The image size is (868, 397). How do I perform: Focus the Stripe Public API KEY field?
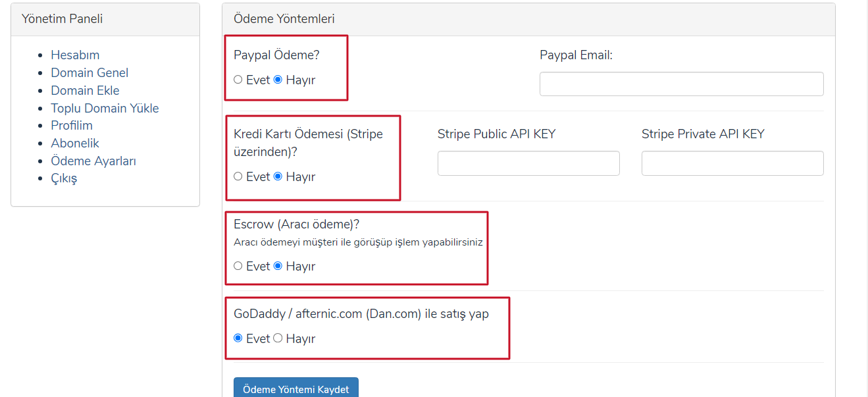coord(528,163)
